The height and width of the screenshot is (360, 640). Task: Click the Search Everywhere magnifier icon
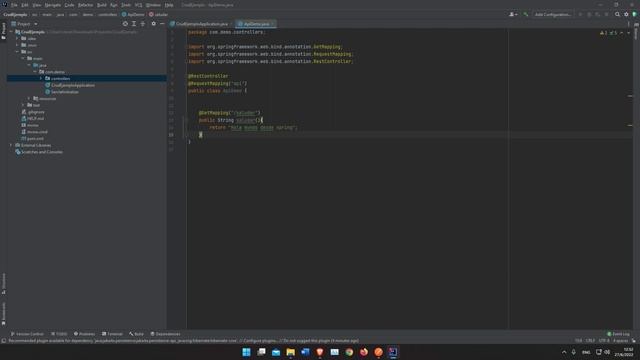(x=617, y=14)
